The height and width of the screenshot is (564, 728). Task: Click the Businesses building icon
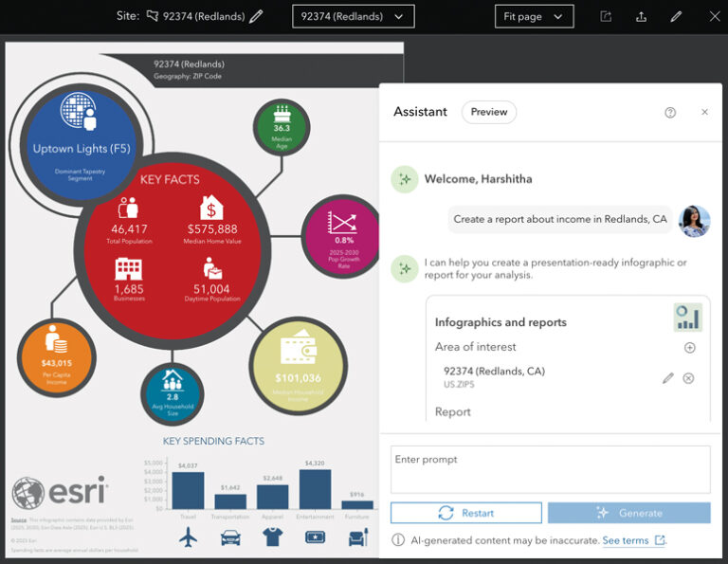(x=129, y=269)
